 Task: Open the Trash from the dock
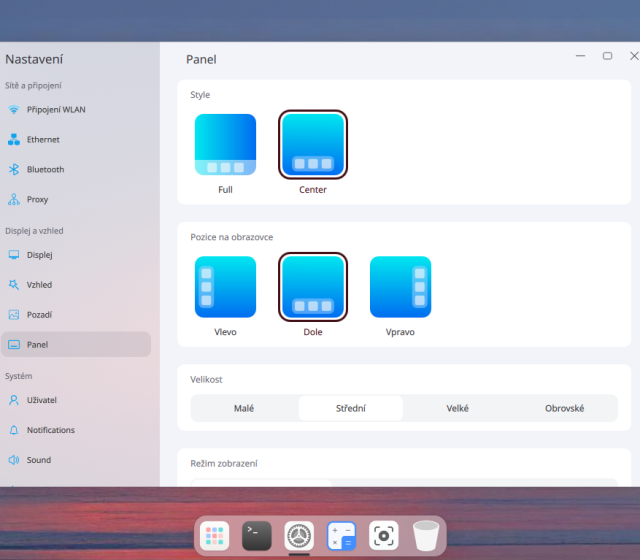click(426, 536)
